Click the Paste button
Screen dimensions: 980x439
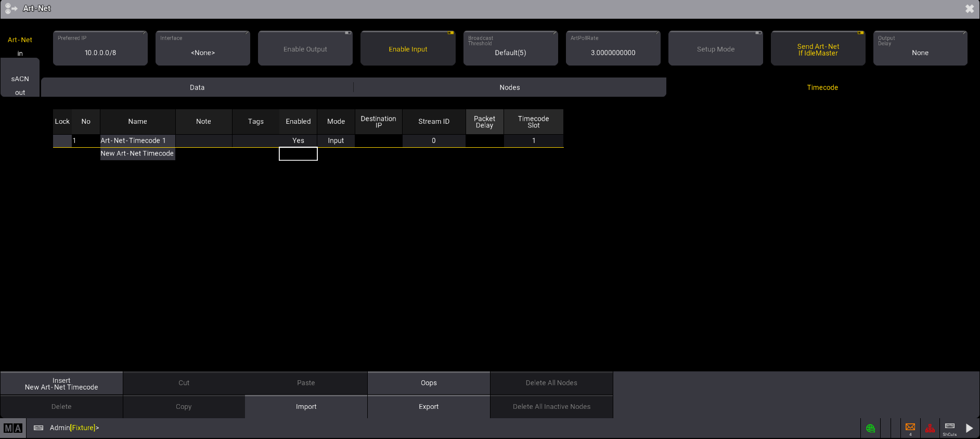pos(306,383)
